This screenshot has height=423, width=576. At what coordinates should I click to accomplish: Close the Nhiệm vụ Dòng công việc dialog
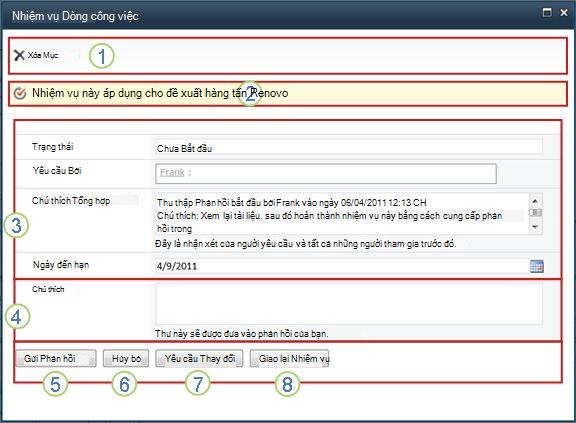tap(564, 12)
